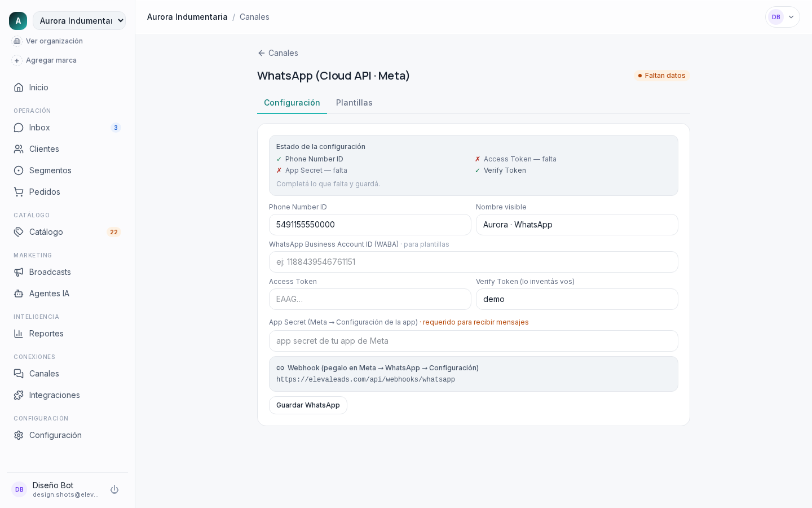Click the plus icon for Agregar marca

coord(17,60)
